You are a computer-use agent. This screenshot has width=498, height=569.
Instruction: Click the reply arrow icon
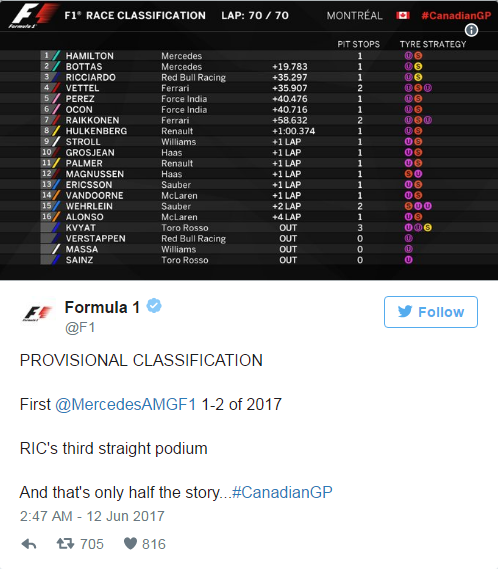(29, 544)
